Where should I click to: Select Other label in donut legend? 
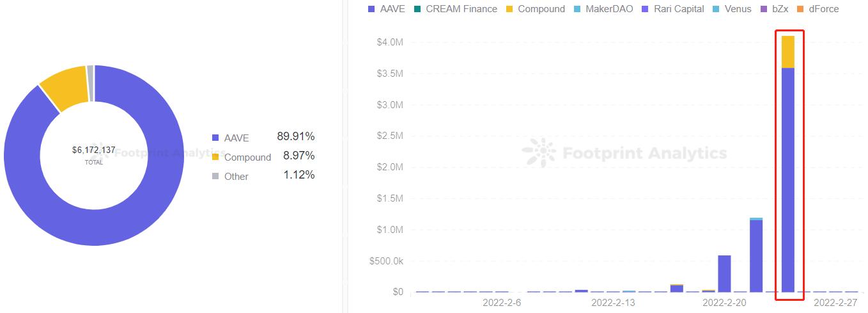[236, 176]
